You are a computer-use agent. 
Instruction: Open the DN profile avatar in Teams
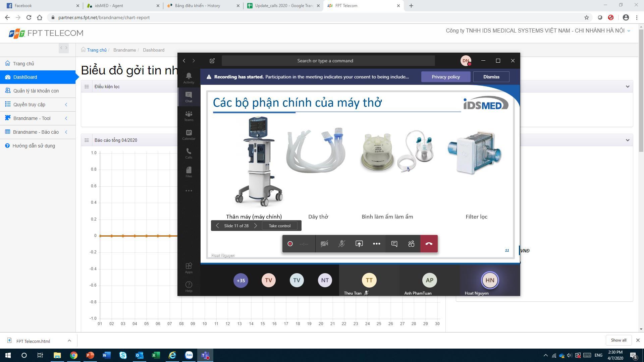[466, 61]
